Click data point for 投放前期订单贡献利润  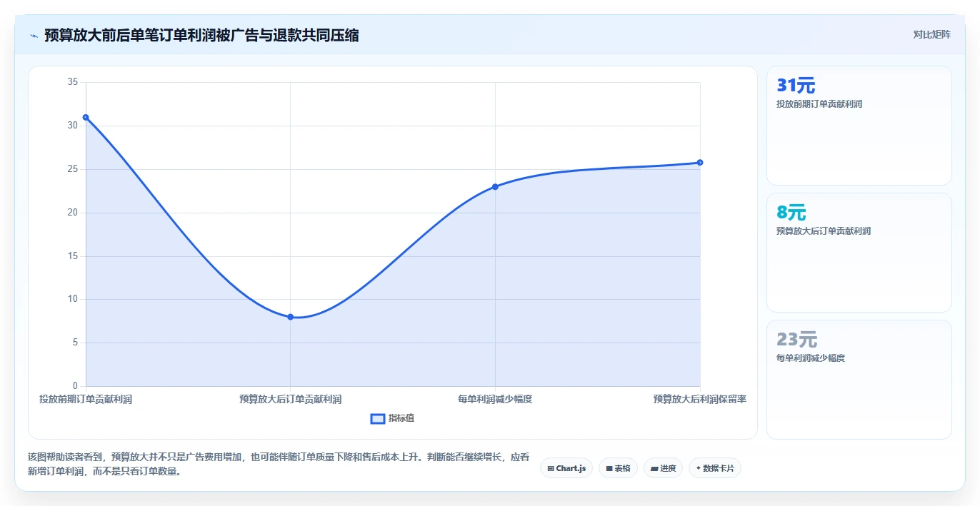[86, 117]
